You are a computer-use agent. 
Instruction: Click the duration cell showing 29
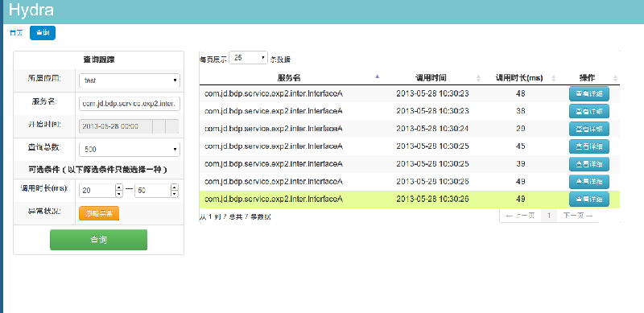coord(520,129)
